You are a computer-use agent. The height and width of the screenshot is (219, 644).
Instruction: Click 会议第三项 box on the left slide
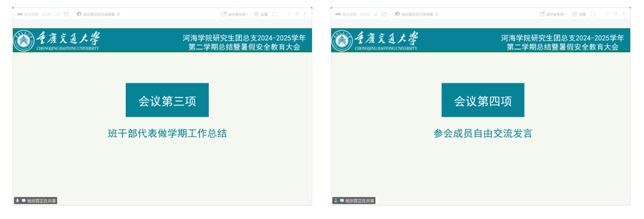click(167, 100)
